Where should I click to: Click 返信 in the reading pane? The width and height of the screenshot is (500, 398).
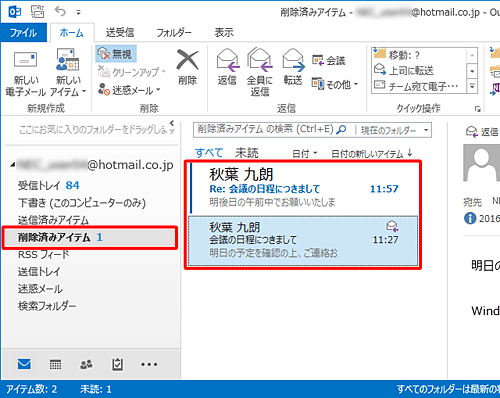click(482, 132)
